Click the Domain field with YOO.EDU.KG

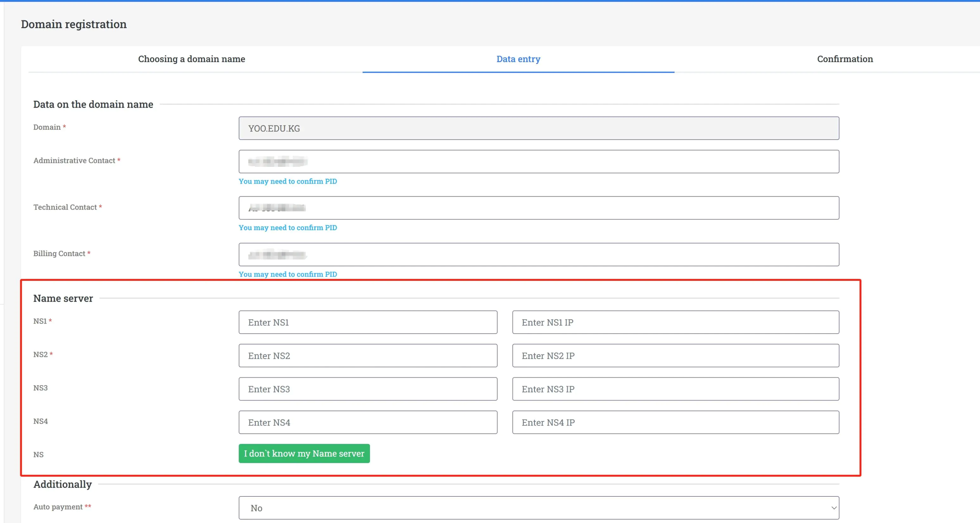(538, 129)
